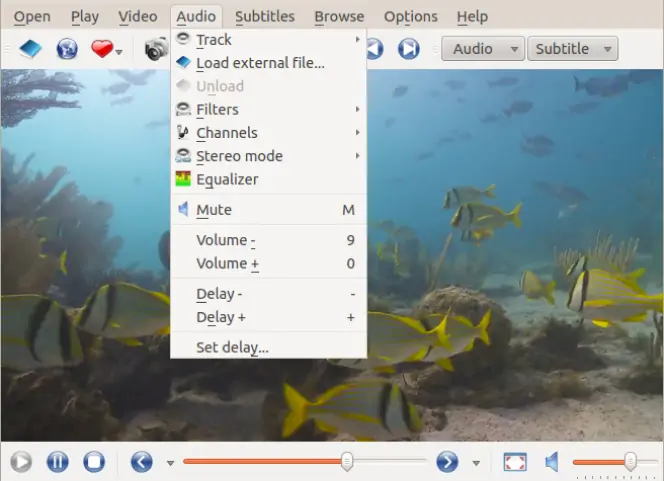
Task: Click the rewind blue arrow button
Action: [141, 462]
